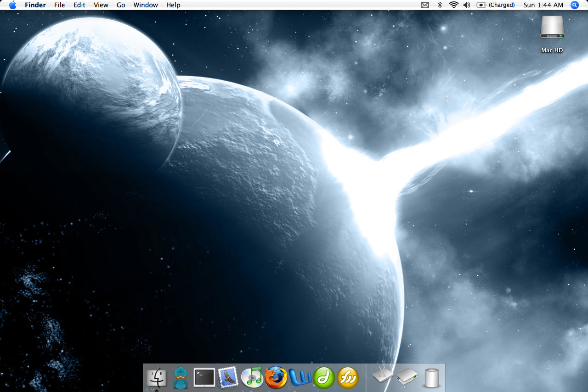Viewport: 588px width, 392px height.
Task: Select the Mac HD label text
Action: [552, 50]
